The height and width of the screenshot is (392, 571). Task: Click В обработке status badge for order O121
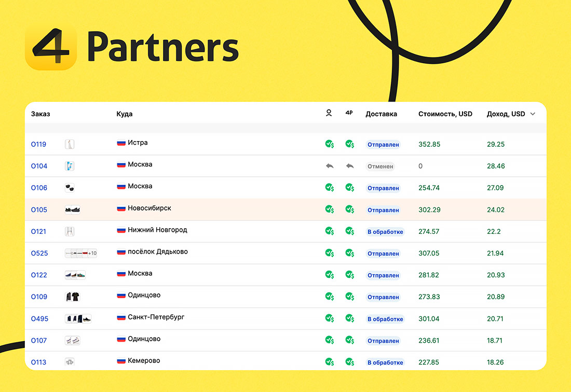pyautogui.click(x=385, y=232)
